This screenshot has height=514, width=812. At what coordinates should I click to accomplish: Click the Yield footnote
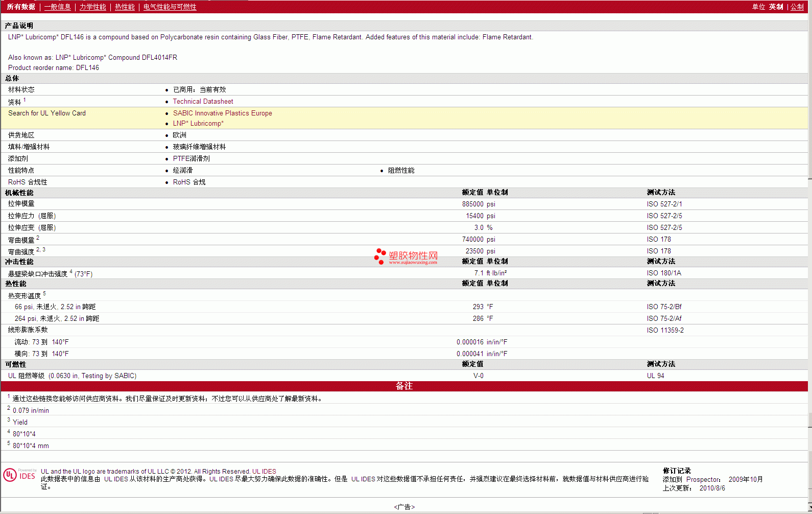tap(20, 422)
